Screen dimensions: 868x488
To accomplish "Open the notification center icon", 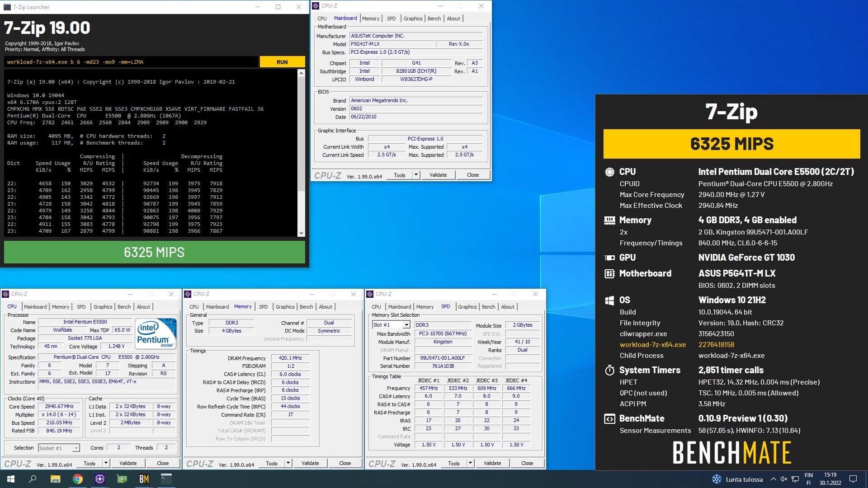I will tap(853, 479).
